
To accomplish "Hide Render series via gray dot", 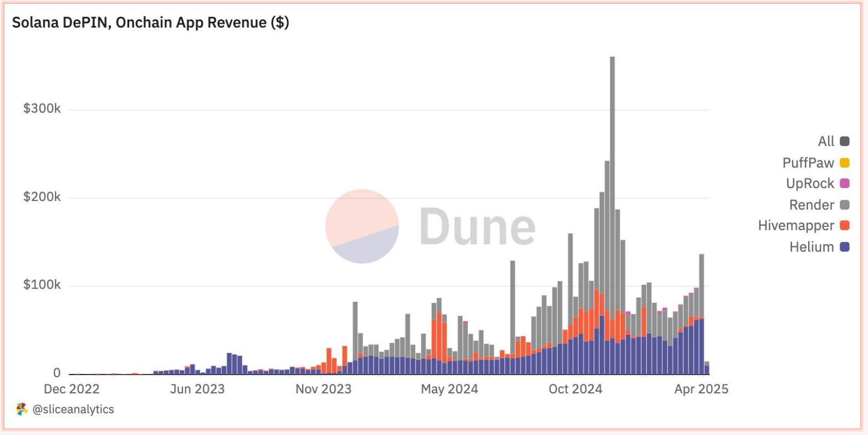I will click(x=845, y=205).
